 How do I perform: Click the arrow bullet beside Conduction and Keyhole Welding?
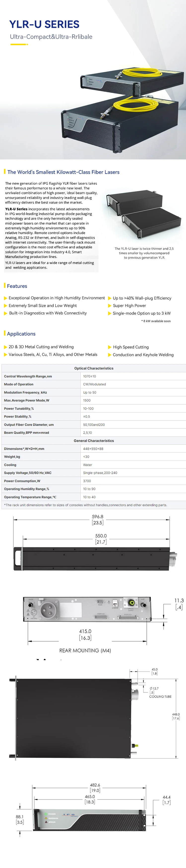pyautogui.click(x=110, y=355)
